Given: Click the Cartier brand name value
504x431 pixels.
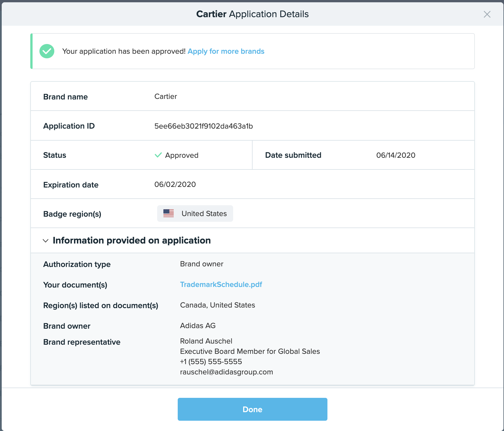Looking at the screenshot, I should pyautogui.click(x=165, y=97).
